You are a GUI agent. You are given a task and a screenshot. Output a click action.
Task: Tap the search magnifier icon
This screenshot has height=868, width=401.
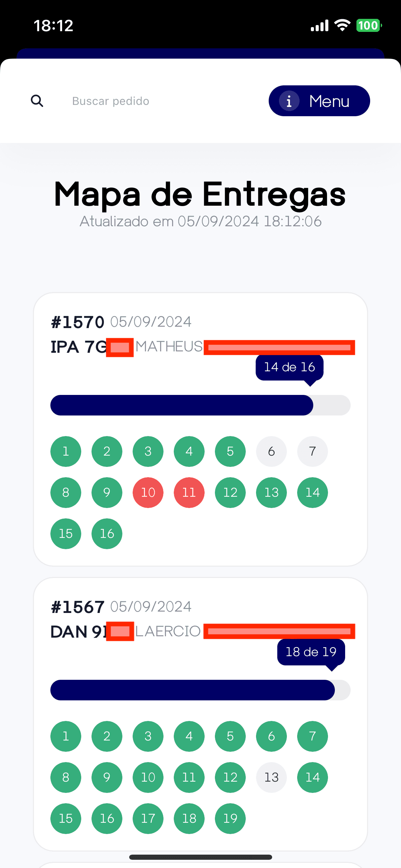click(x=37, y=101)
